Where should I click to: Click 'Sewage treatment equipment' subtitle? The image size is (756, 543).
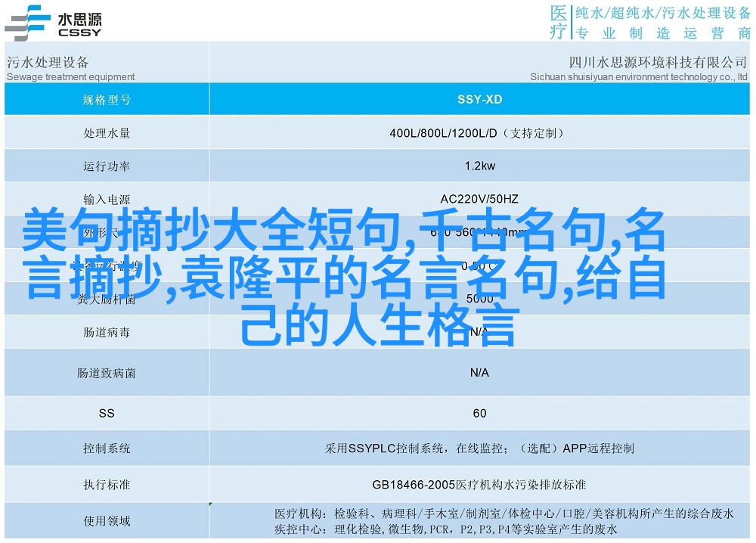tap(71, 76)
